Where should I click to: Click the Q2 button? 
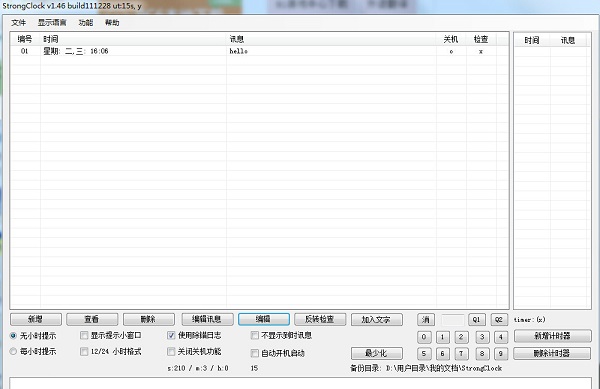click(499, 319)
